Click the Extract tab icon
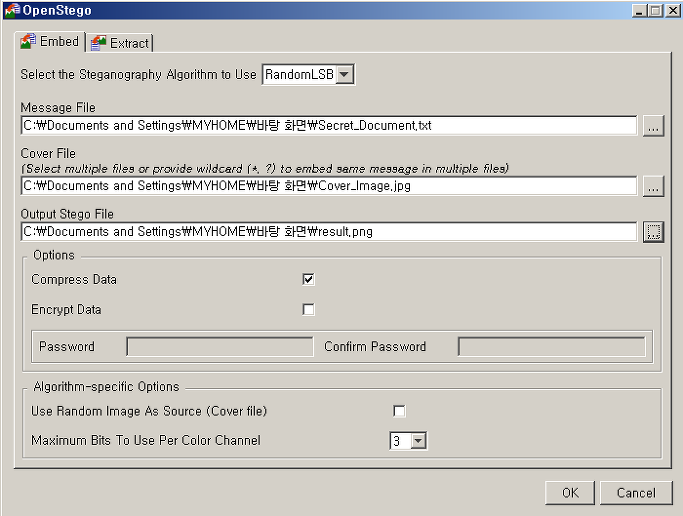The image size is (683, 516). coord(98,43)
